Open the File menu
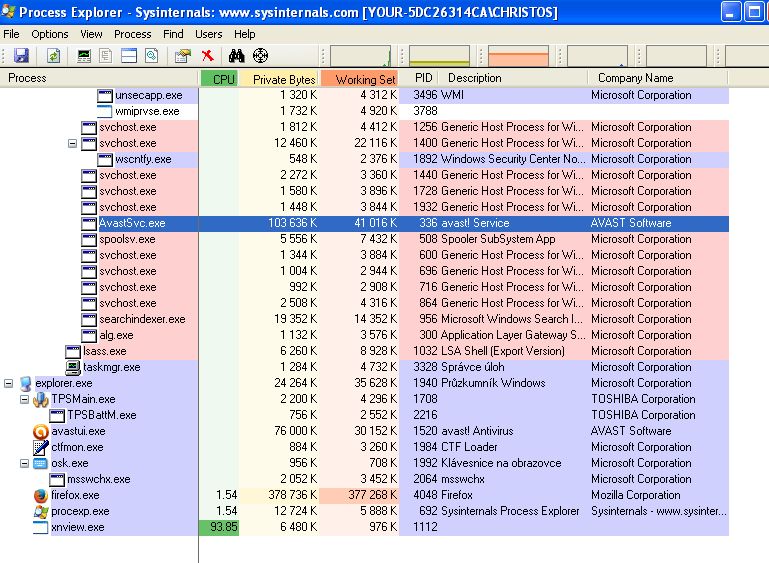The image size is (769, 563). pos(11,34)
